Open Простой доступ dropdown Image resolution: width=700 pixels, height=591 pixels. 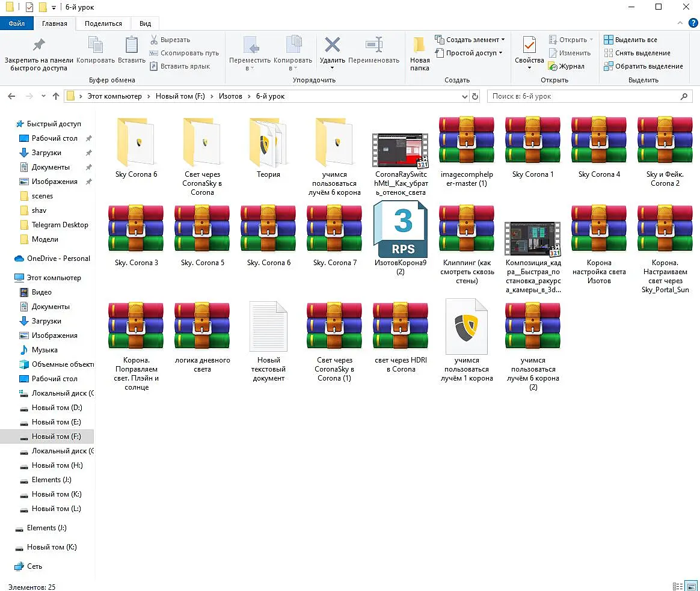468,53
